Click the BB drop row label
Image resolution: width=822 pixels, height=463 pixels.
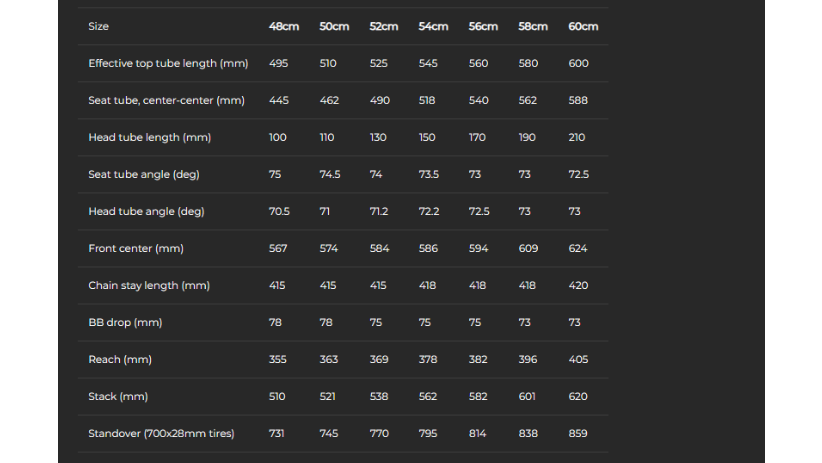[125, 322]
